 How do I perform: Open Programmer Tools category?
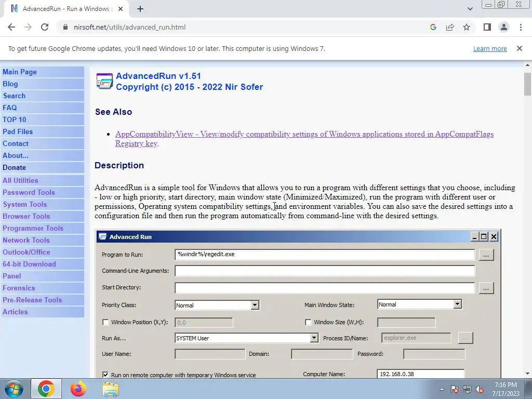(x=33, y=228)
